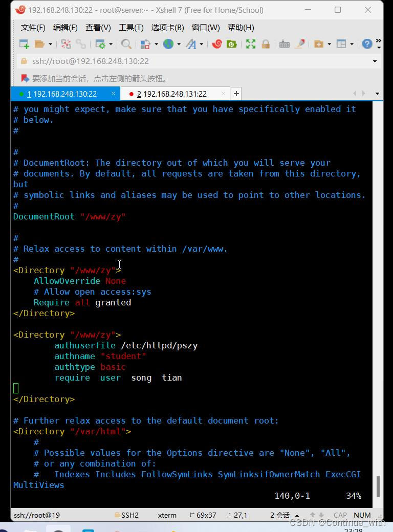Screen dimensions: 393x532
Task: Click the highlight pen icon
Action: pos(300,44)
